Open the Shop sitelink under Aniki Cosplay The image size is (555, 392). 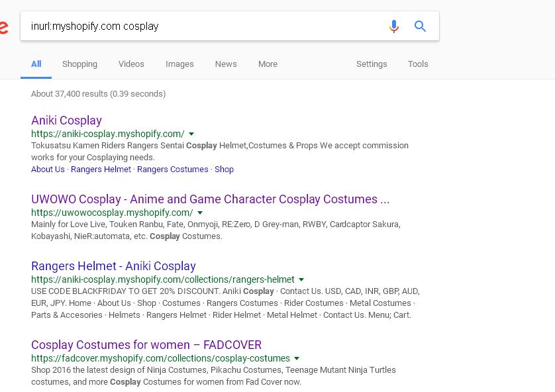[x=224, y=170]
